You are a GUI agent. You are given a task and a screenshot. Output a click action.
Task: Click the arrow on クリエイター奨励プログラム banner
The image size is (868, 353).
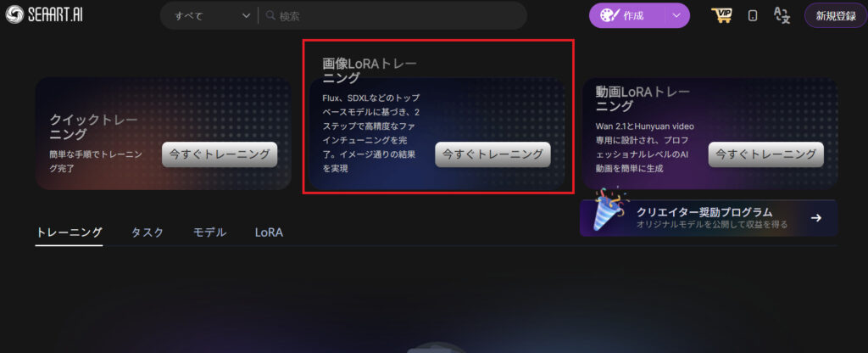[816, 218]
